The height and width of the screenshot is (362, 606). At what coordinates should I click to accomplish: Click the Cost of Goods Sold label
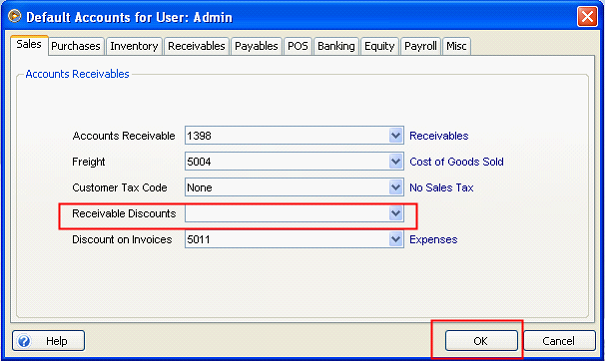coord(456,162)
